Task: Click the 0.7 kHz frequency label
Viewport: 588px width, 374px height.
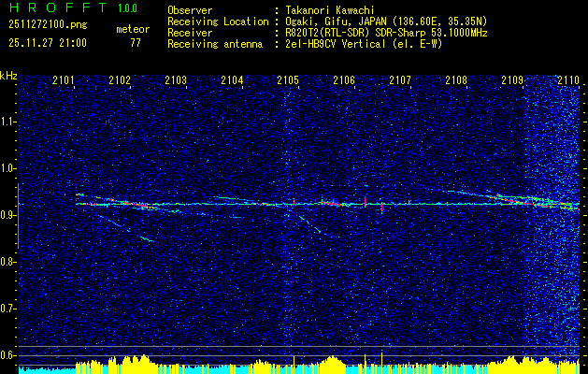Action: coord(7,309)
